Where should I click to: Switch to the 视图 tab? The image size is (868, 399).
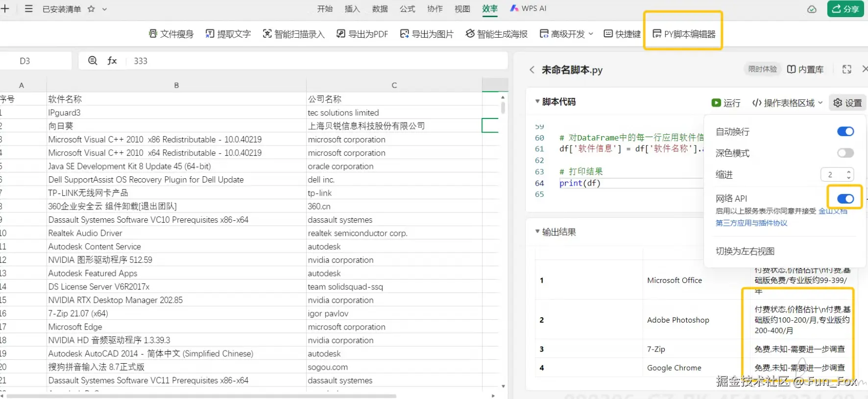click(462, 9)
